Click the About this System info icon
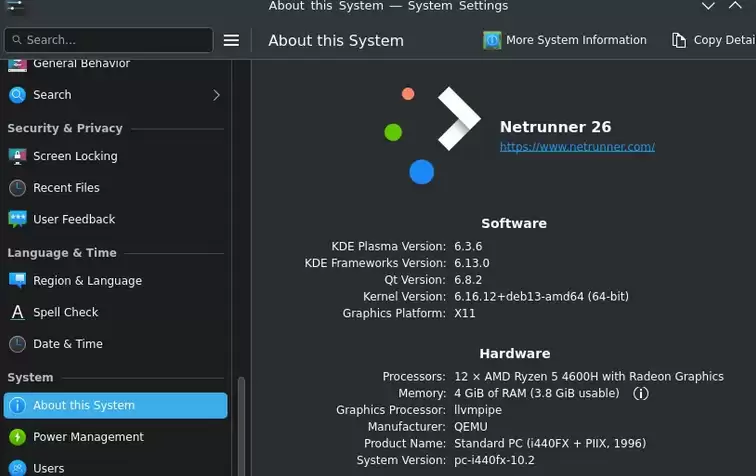Viewport: 756px width, 476px height. 17,406
